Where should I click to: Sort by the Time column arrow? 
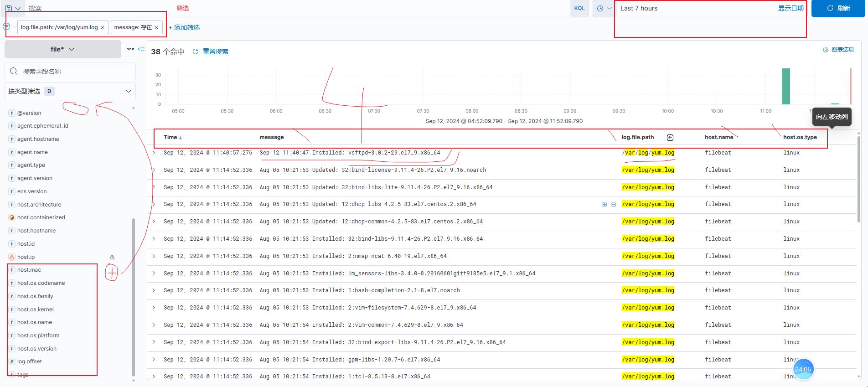181,138
